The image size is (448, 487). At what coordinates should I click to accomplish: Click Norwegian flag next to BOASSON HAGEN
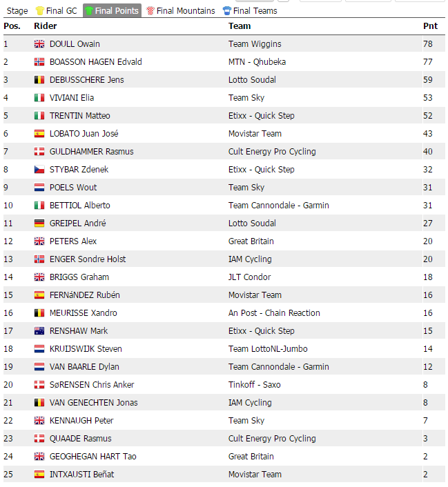click(39, 62)
